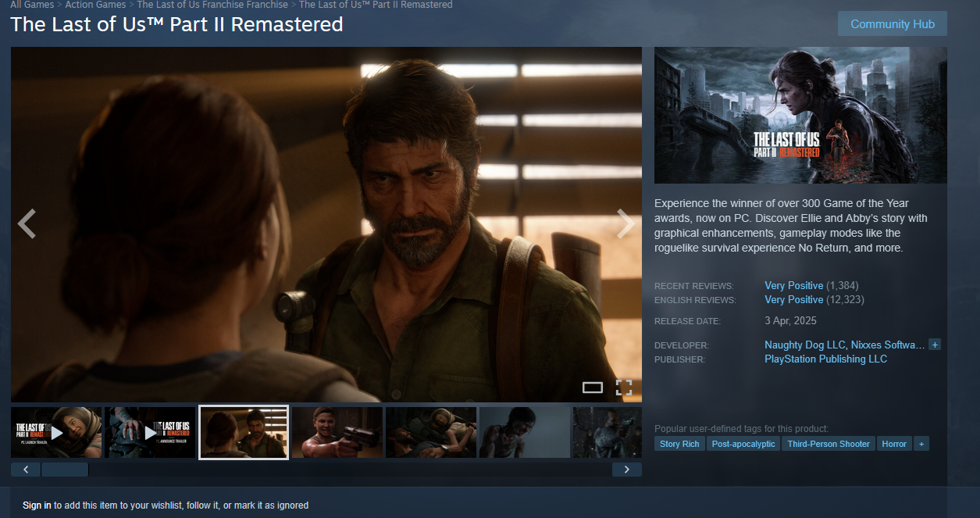Click the game header capsule image

[800, 115]
